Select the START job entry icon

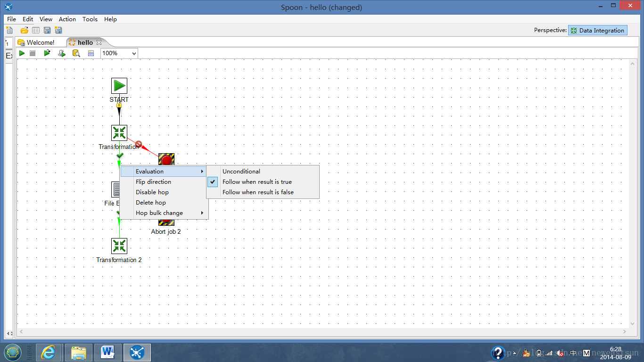pos(119,86)
